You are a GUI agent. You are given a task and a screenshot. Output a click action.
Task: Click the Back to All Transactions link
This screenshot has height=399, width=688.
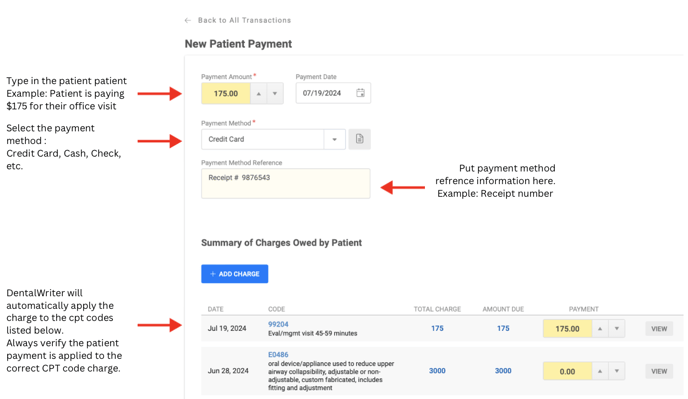[x=244, y=20]
